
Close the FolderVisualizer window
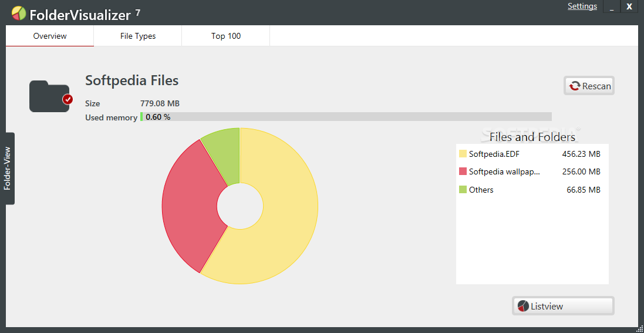click(x=629, y=6)
